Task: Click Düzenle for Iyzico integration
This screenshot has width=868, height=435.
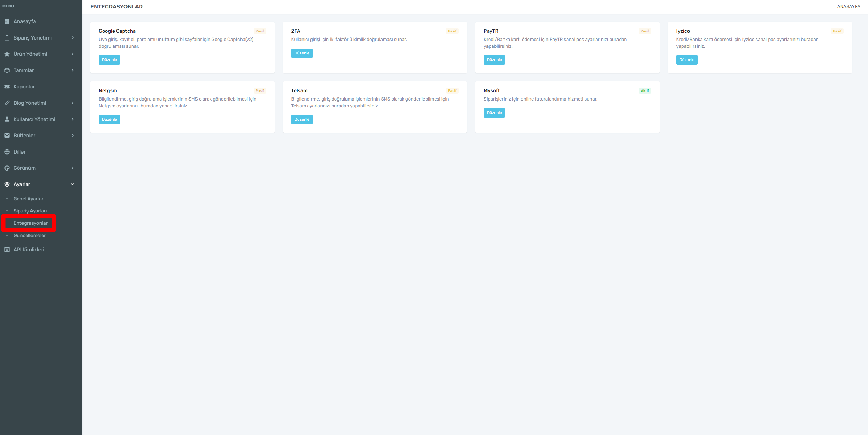Action: (686, 60)
